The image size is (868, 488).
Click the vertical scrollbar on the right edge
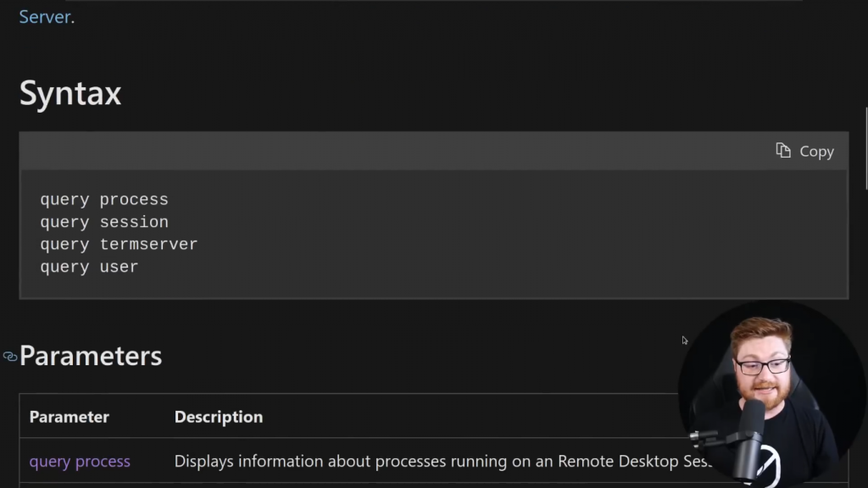865,148
